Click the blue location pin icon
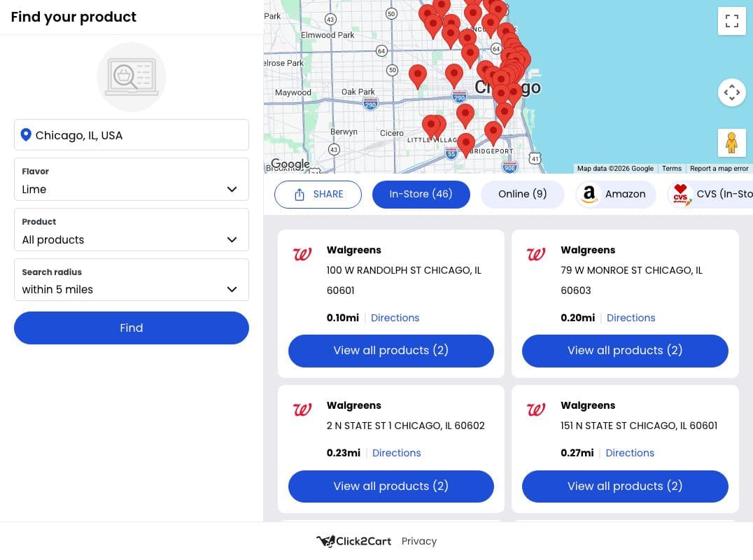The width and height of the screenshot is (753, 560). point(26,135)
